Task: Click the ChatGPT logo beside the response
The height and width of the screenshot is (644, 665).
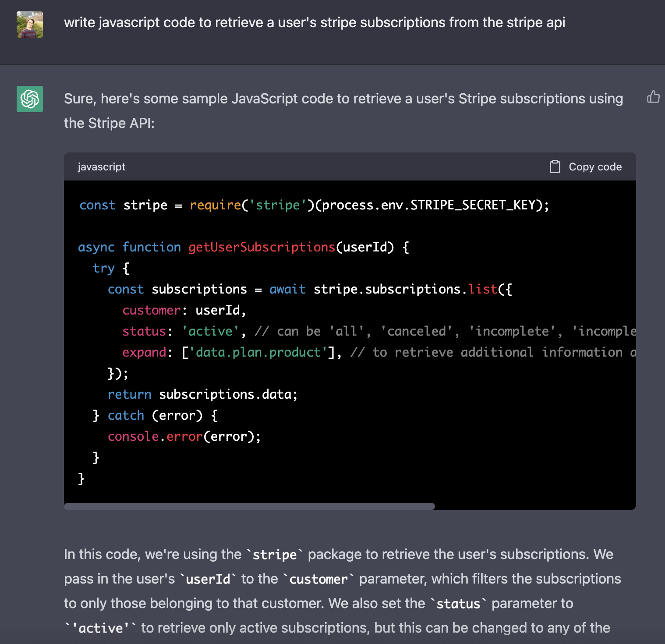Action: pyautogui.click(x=30, y=99)
